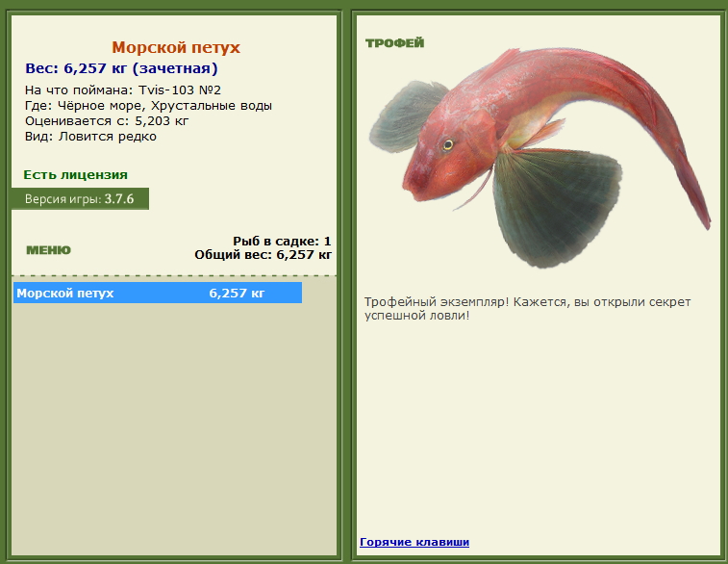This screenshot has width=728, height=564.
Task: Click the Трофейный экземпляр description text
Action: pyautogui.click(x=527, y=309)
